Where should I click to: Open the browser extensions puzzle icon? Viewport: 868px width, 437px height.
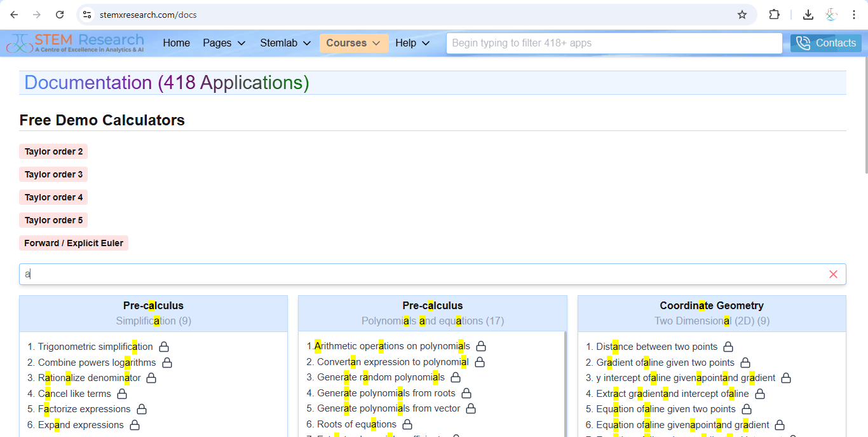(x=774, y=14)
